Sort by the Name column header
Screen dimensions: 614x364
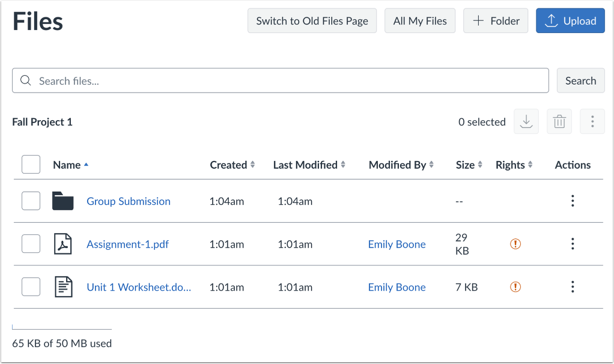click(x=71, y=165)
